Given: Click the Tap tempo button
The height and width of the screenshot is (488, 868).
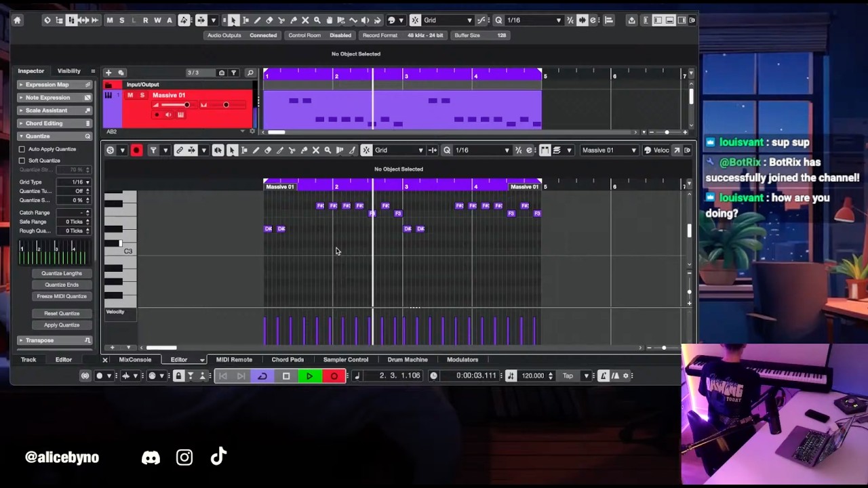Looking at the screenshot, I should click(x=568, y=375).
